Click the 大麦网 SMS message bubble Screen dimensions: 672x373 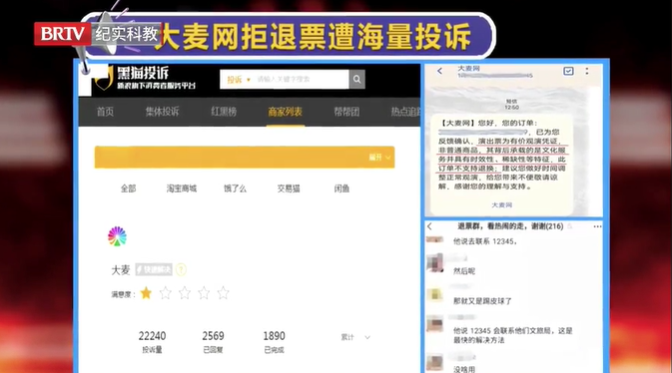pyautogui.click(x=502, y=165)
